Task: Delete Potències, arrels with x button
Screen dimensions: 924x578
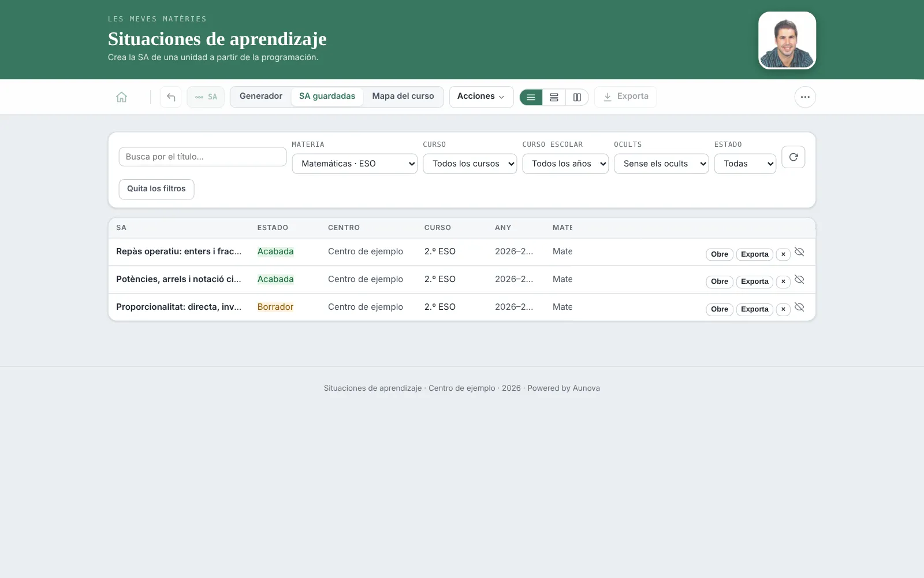Action: point(783,281)
